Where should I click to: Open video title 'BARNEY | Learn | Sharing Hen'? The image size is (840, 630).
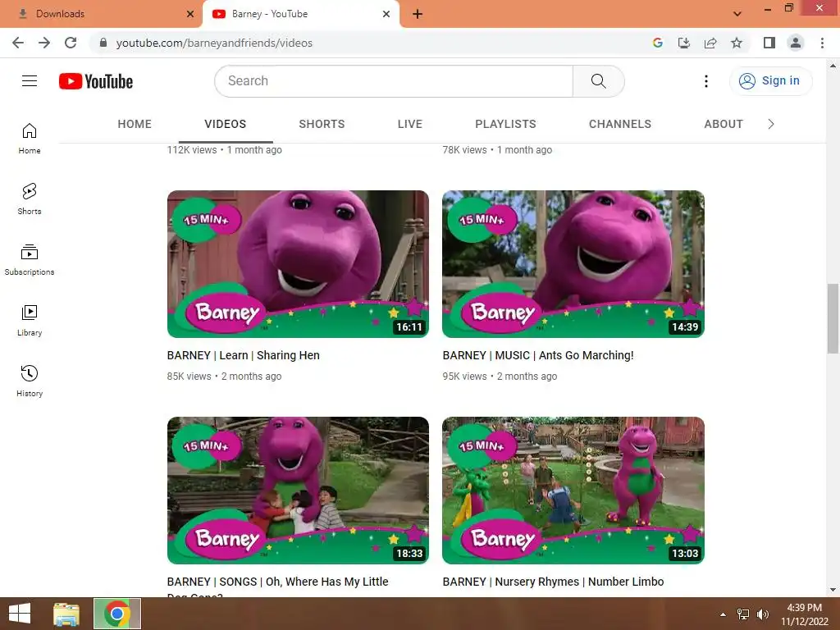click(x=243, y=355)
